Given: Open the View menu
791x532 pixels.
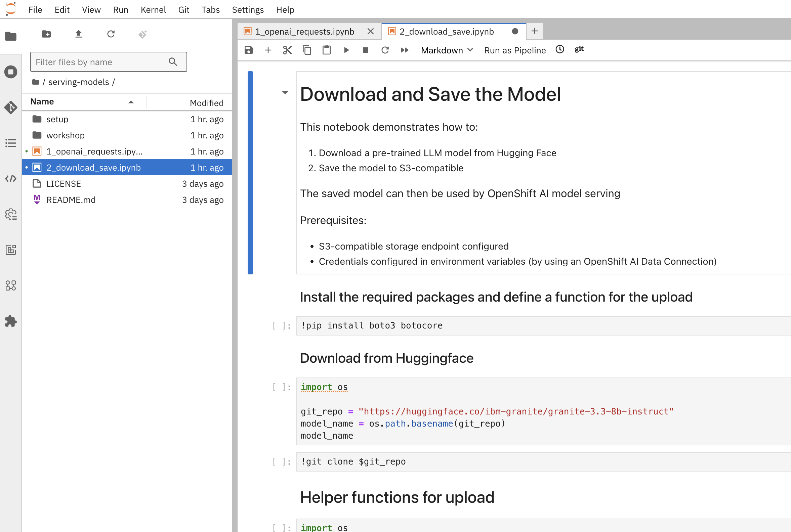Looking at the screenshot, I should (91, 9).
